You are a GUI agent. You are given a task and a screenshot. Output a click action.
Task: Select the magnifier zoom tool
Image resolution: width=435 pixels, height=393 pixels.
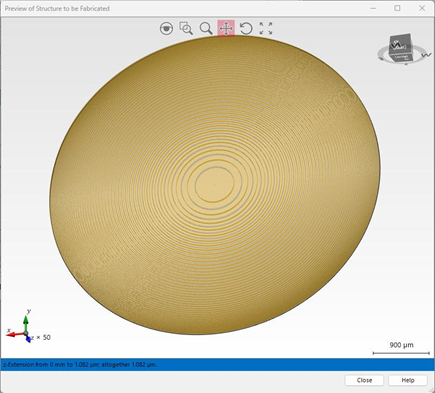(206, 28)
